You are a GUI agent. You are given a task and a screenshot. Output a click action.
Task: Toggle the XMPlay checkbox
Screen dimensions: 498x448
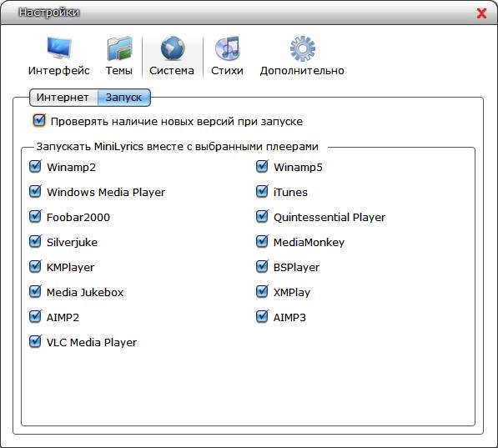click(x=262, y=291)
